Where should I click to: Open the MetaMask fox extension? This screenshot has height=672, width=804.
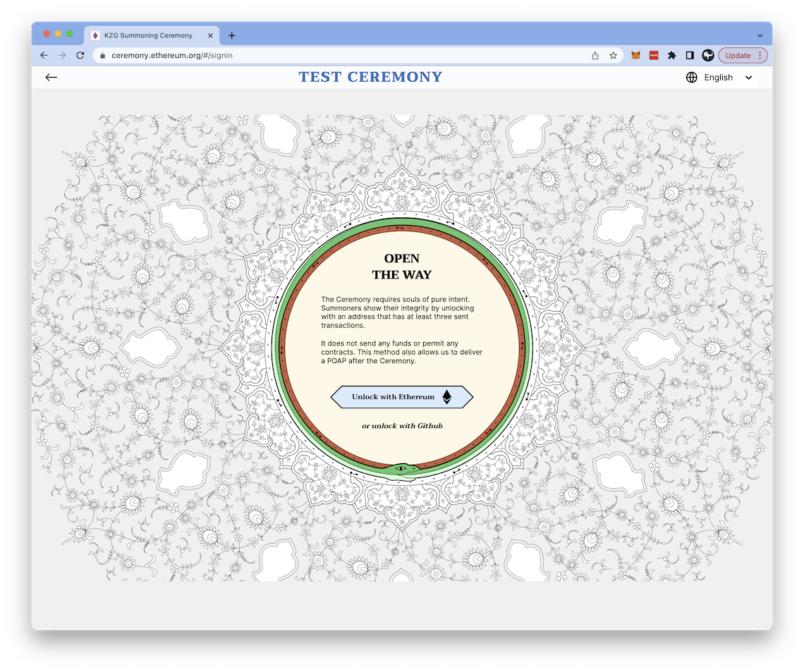tap(635, 55)
